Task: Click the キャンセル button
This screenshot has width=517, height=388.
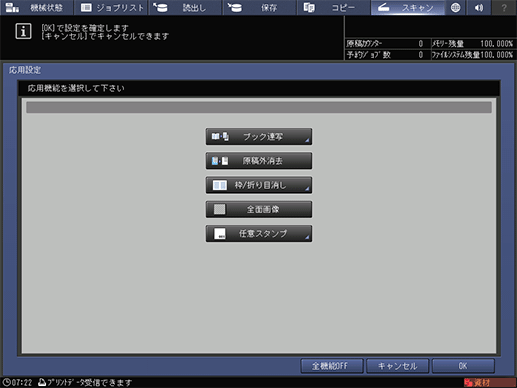Action: [x=397, y=366]
